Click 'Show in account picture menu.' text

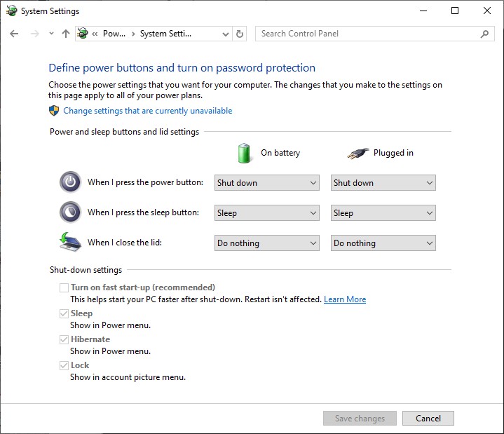(x=128, y=377)
